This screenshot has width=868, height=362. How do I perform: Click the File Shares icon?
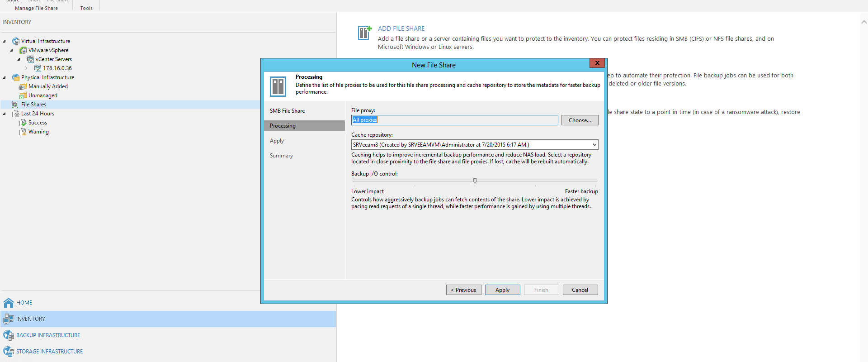coord(15,105)
